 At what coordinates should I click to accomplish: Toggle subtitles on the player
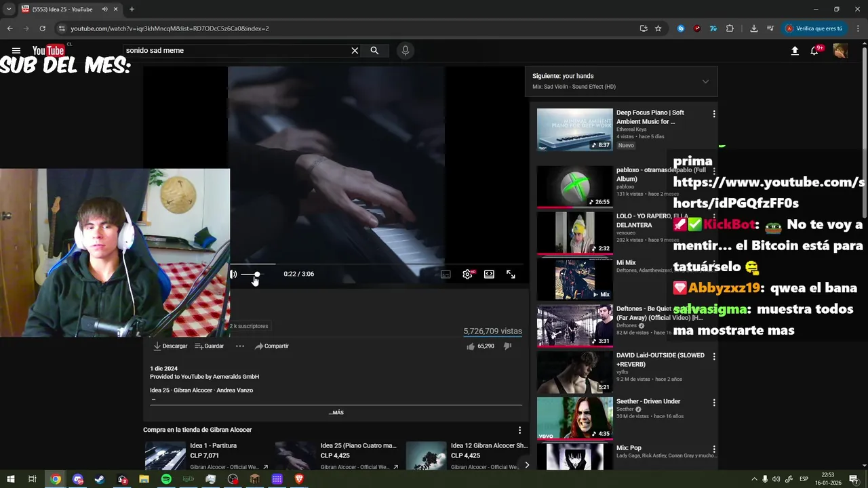[446, 274]
